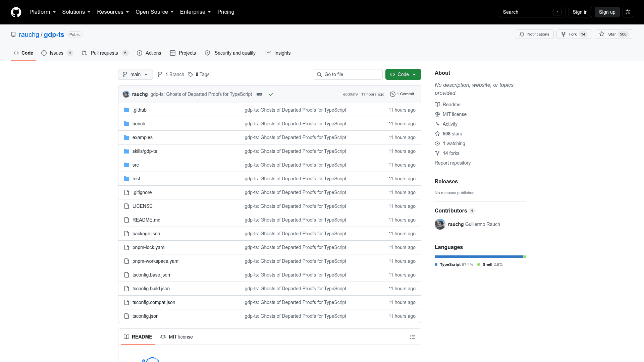The height and width of the screenshot is (362, 644).
Task: Click the .github folder icon
Action: 126,110
